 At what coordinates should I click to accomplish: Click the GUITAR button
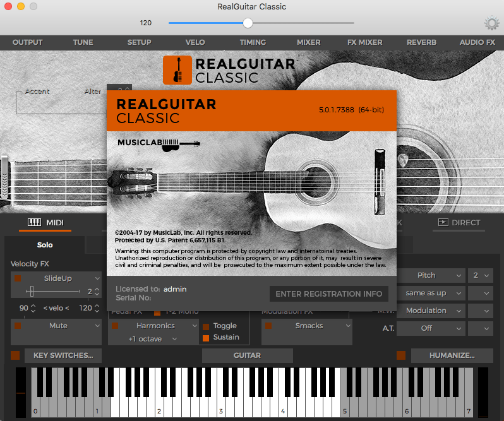(247, 355)
